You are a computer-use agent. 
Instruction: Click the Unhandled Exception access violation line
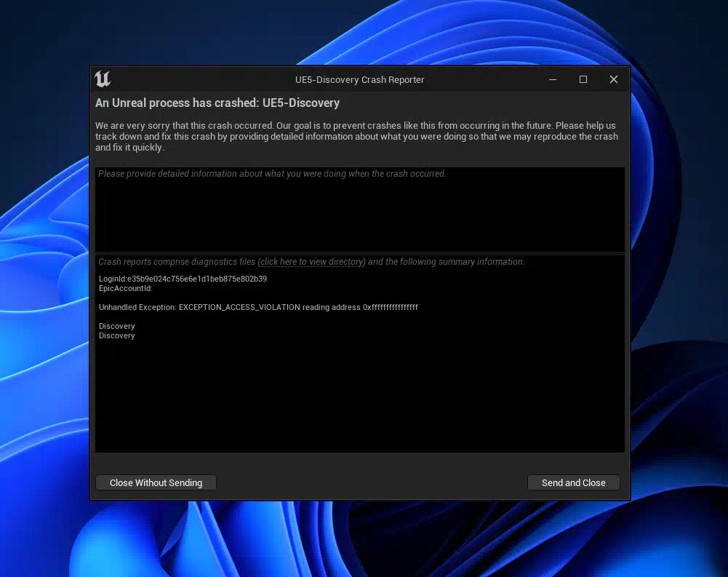point(258,307)
